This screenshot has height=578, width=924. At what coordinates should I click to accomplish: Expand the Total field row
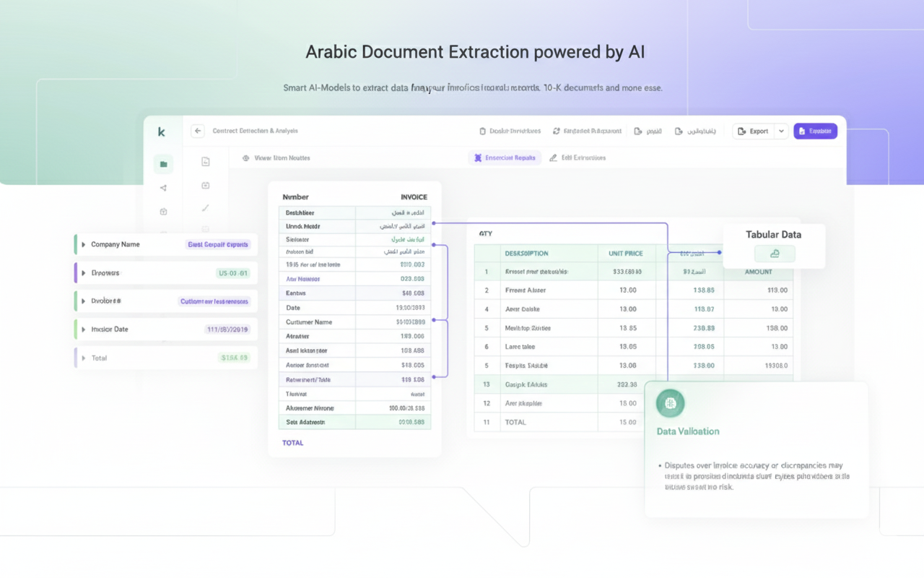coord(84,358)
